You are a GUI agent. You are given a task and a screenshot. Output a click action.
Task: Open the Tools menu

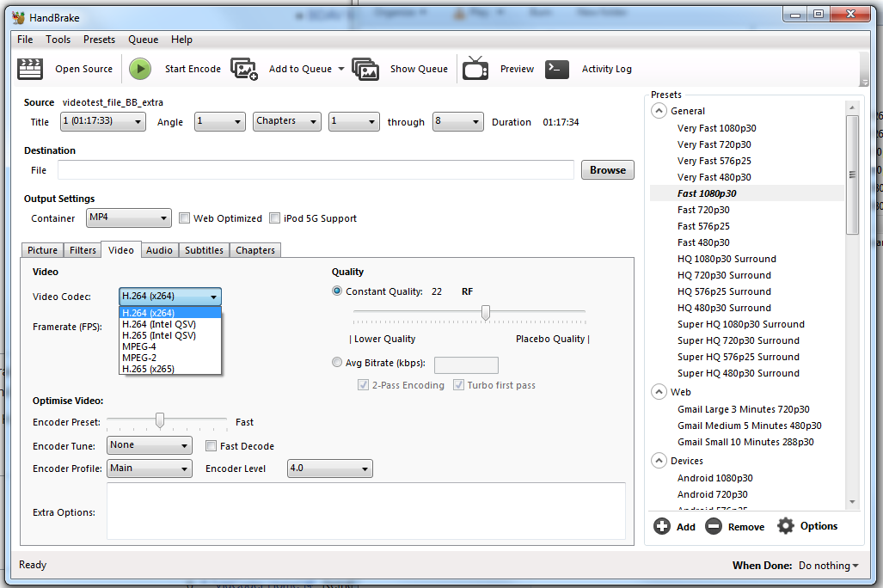pos(58,40)
